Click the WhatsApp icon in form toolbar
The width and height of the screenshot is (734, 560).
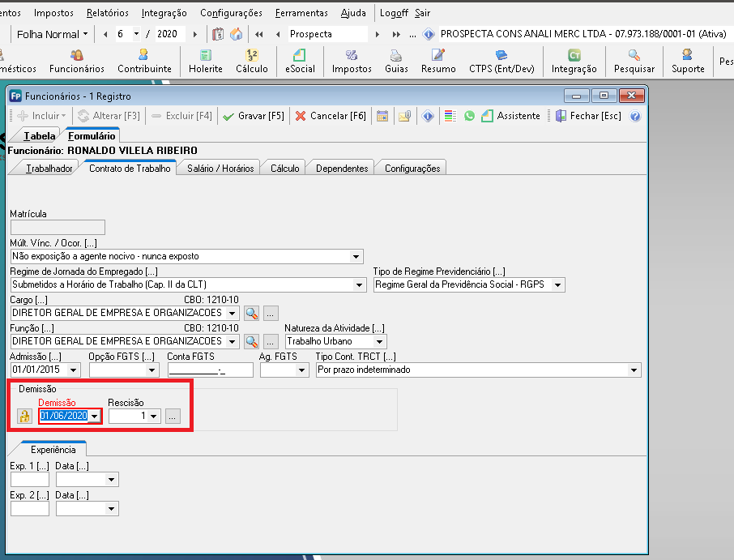(469, 116)
